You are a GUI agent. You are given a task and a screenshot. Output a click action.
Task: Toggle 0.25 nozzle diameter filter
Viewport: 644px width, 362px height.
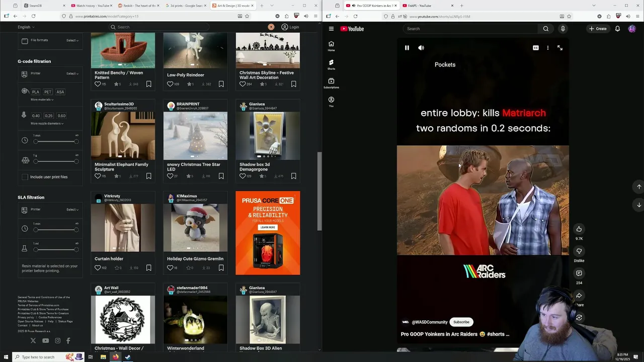click(x=49, y=116)
